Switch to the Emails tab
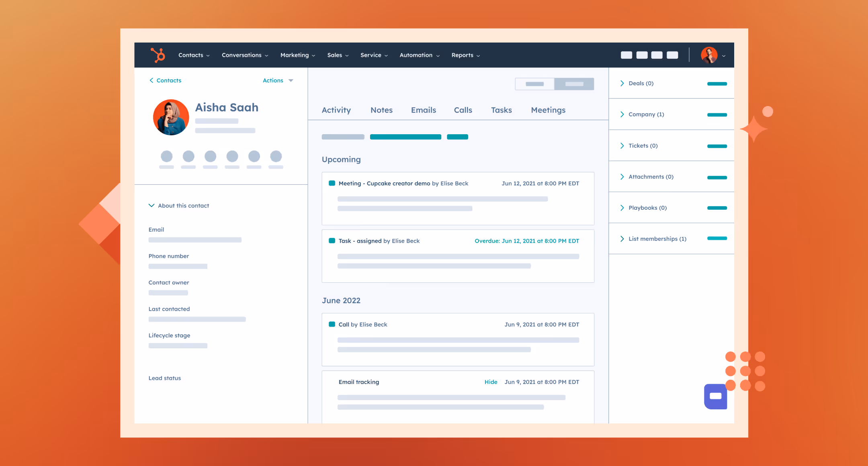Viewport: 868px width, 466px height. [x=423, y=110]
